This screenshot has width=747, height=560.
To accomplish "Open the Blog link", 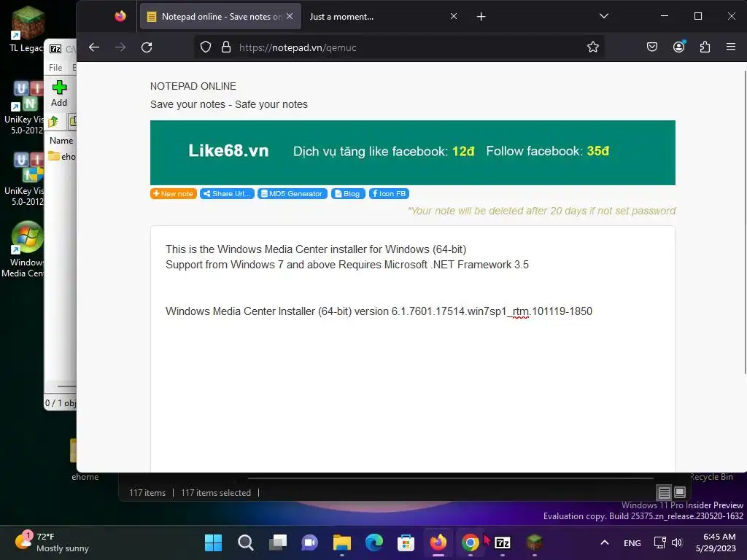I will tap(348, 194).
